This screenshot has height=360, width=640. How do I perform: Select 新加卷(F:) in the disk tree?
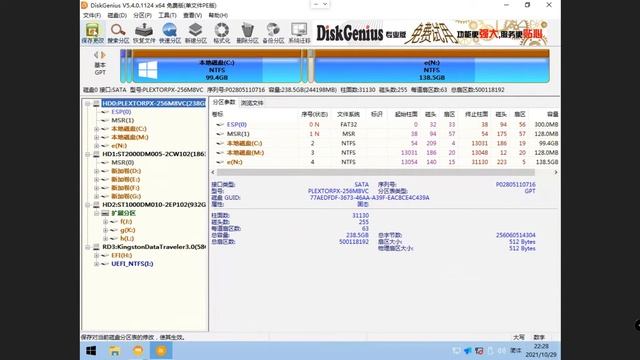(126, 188)
